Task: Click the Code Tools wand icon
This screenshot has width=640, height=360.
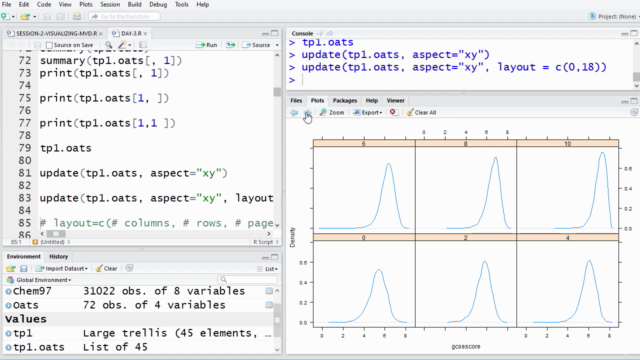Action: (x=122, y=45)
